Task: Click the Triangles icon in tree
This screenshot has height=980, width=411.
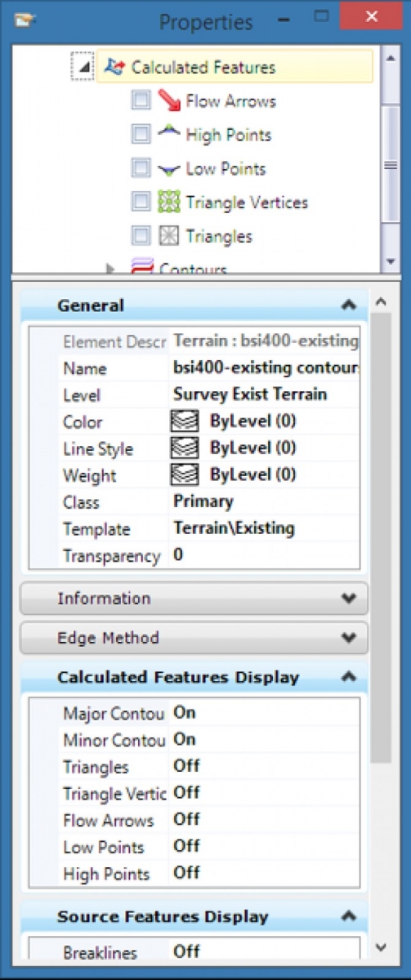Action: [169, 236]
